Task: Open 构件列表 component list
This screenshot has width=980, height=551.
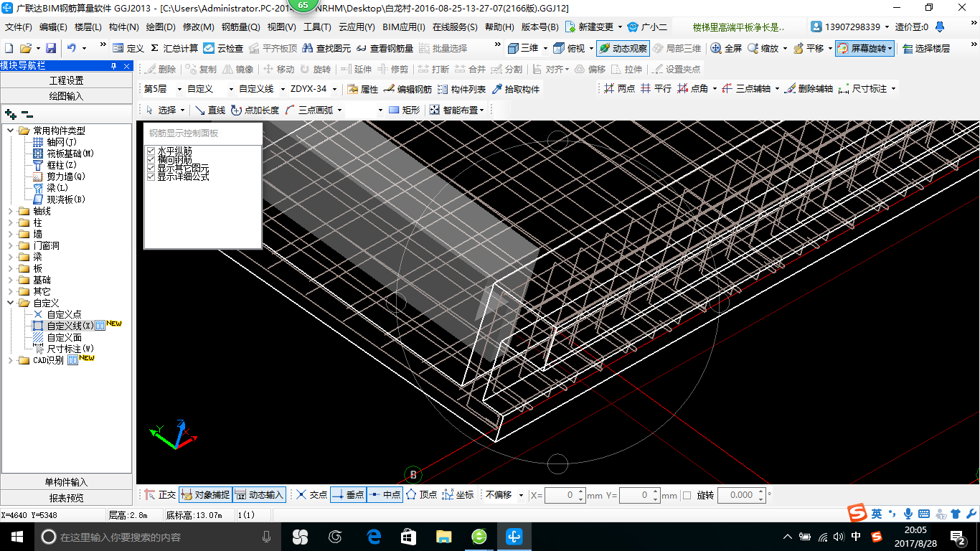Action: 461,89
